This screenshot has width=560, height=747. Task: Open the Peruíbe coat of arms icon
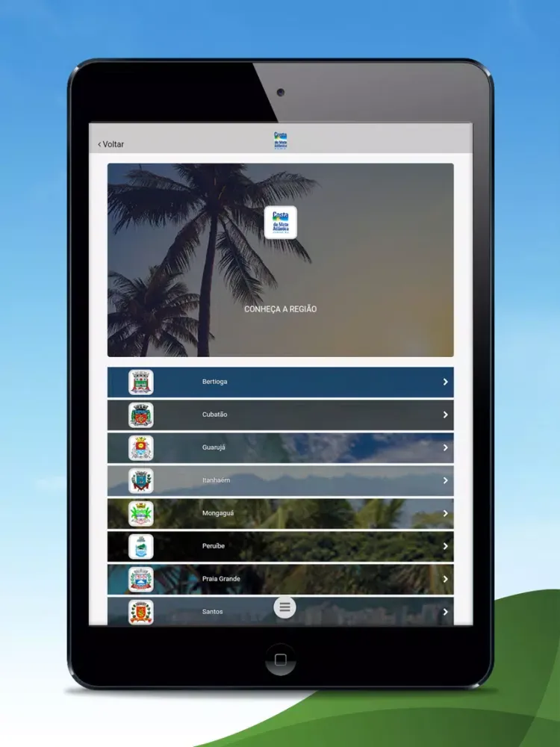141,547
